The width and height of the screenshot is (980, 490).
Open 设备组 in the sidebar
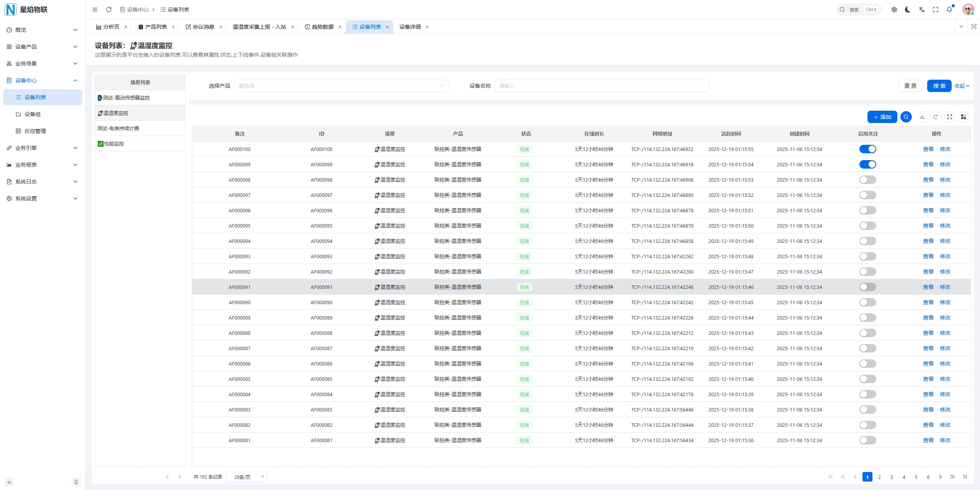[33, 114]
